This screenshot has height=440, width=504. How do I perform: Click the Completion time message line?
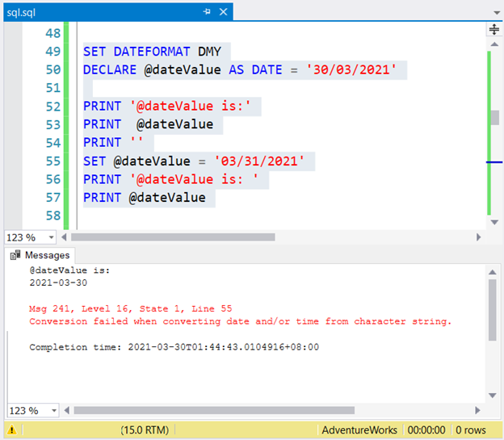pyautogui.click(x=174, y=347)
